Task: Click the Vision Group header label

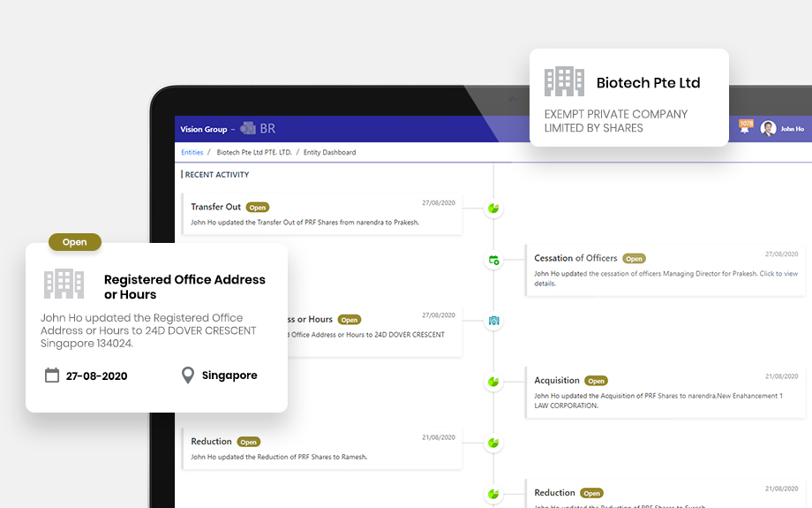Action: [204, 129]
